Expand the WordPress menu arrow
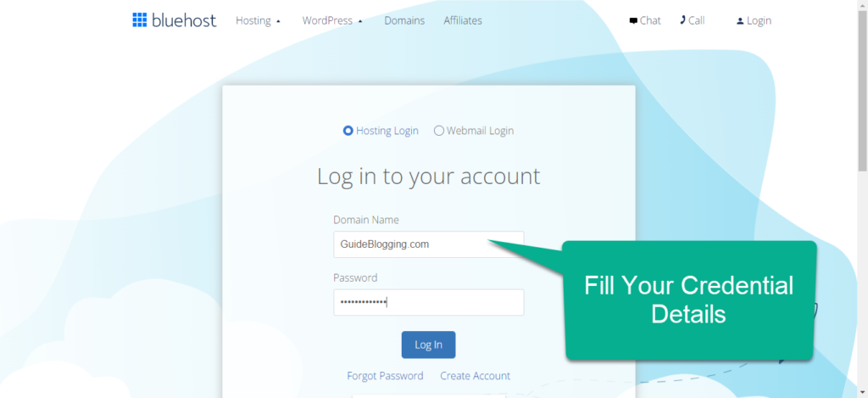 [360, 21]
